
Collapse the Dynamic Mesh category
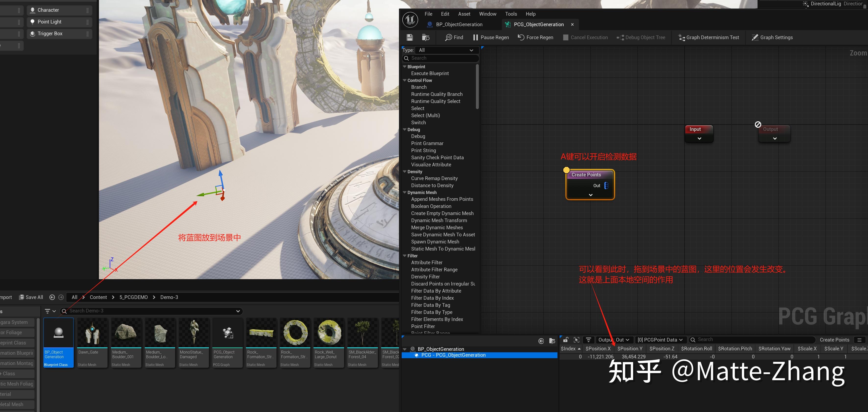[x=405, y=192]
